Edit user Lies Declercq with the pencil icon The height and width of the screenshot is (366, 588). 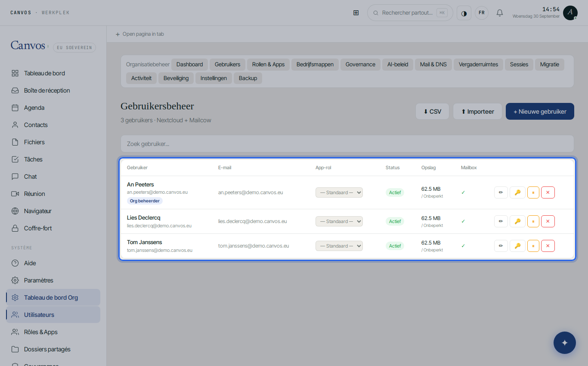pos(501,221)
